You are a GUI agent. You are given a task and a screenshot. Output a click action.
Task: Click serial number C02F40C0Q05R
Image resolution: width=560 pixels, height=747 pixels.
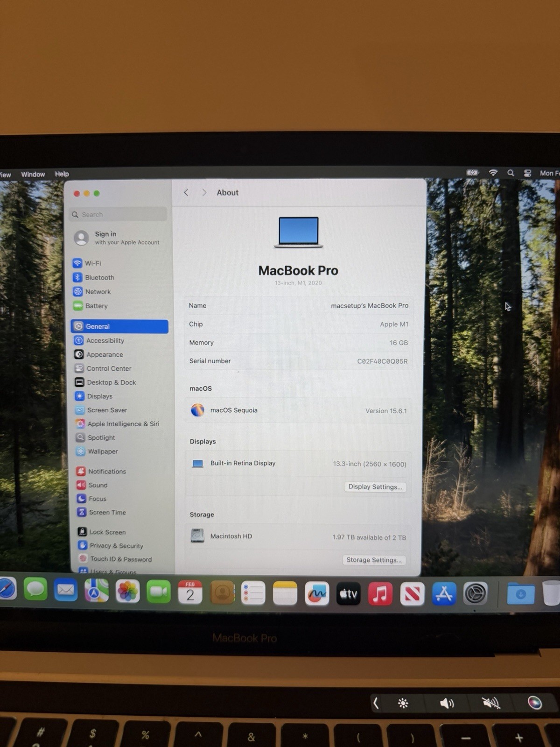(x=382, y=361)
